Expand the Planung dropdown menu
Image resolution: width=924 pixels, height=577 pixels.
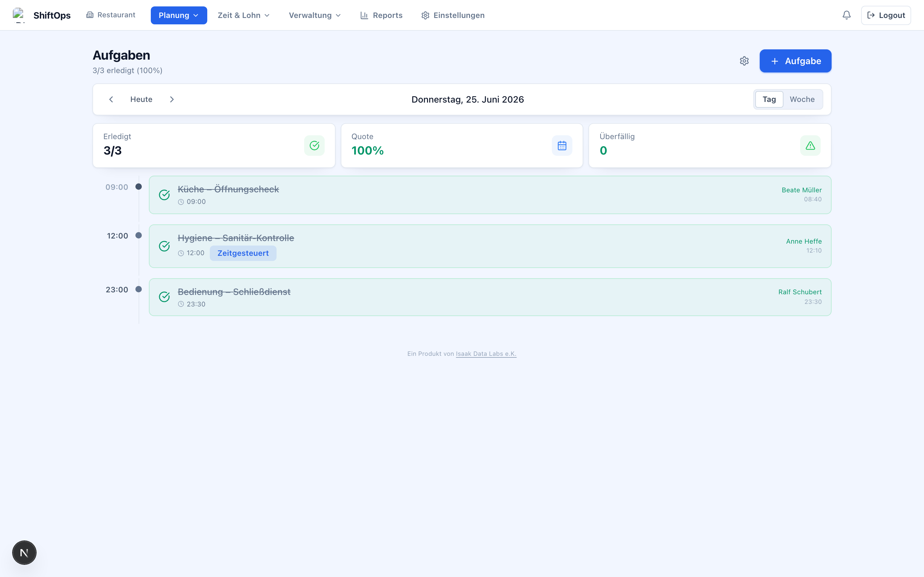coord(179,15)
